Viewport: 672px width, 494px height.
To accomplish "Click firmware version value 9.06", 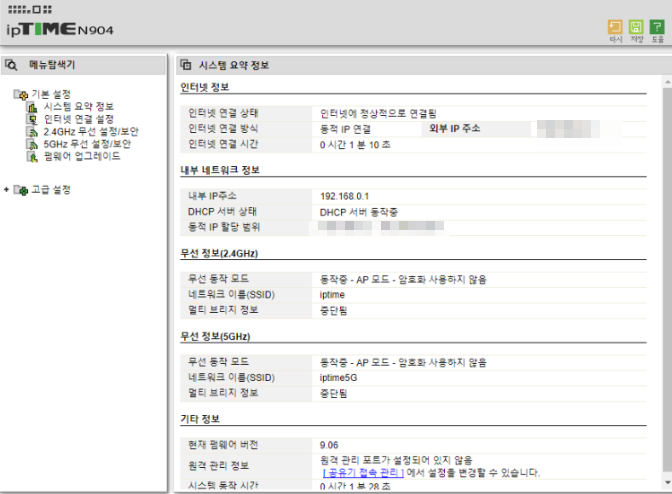I will click(329, 445).
